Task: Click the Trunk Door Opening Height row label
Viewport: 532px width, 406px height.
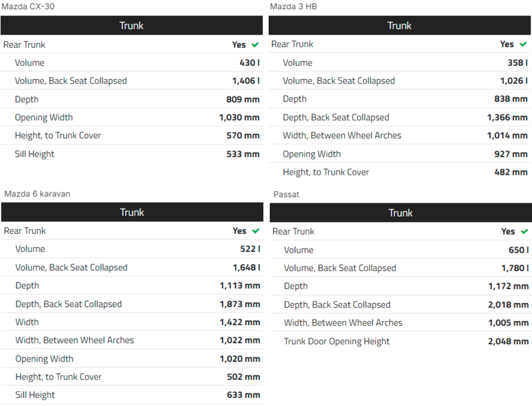Action: (336, 342)
